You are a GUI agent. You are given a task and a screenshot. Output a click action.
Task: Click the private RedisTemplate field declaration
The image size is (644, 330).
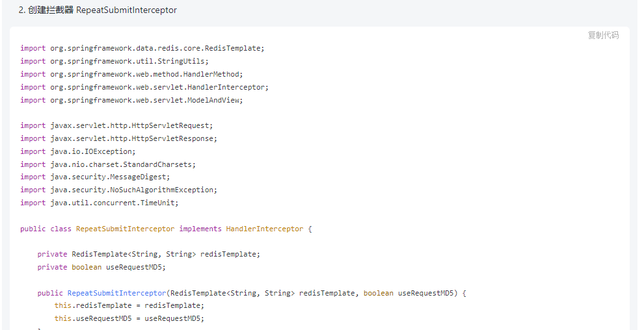(x=148, y=254)
